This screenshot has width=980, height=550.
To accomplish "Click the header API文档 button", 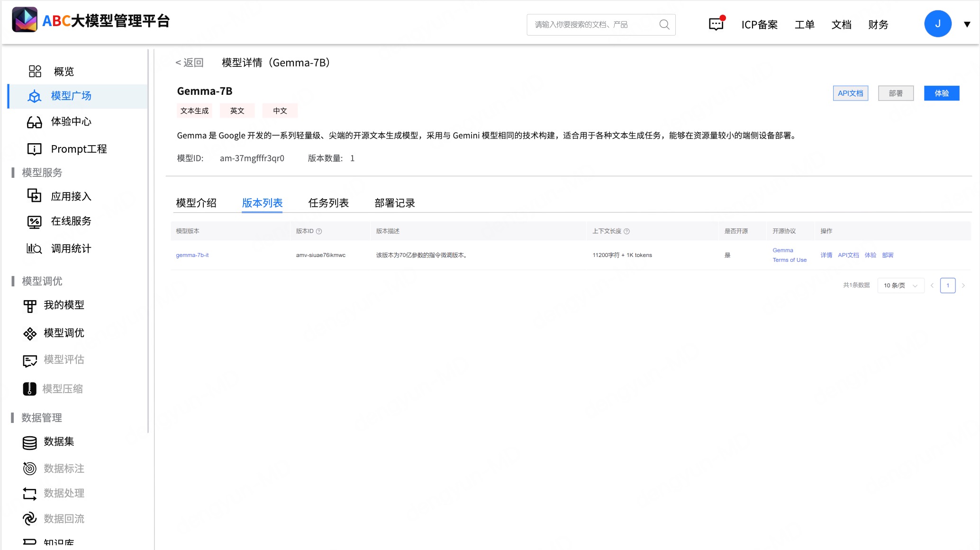I will (x=850, y=93).
